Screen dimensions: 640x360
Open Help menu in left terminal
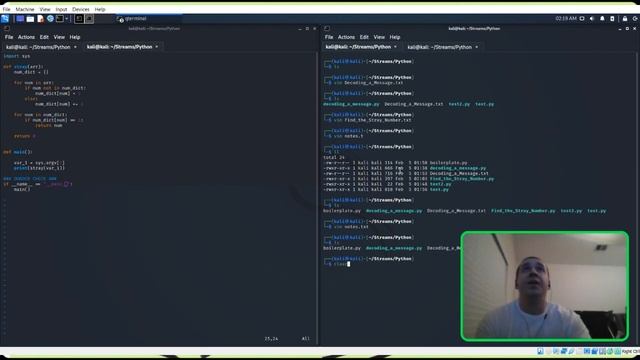coord(75,37)
